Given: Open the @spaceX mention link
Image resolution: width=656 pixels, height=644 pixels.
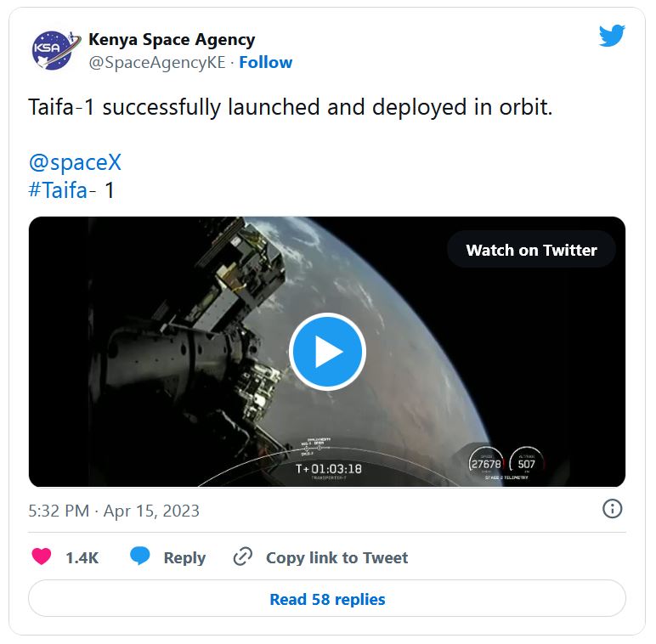Looking at the screenshot, I should click(x=76, y=162).
